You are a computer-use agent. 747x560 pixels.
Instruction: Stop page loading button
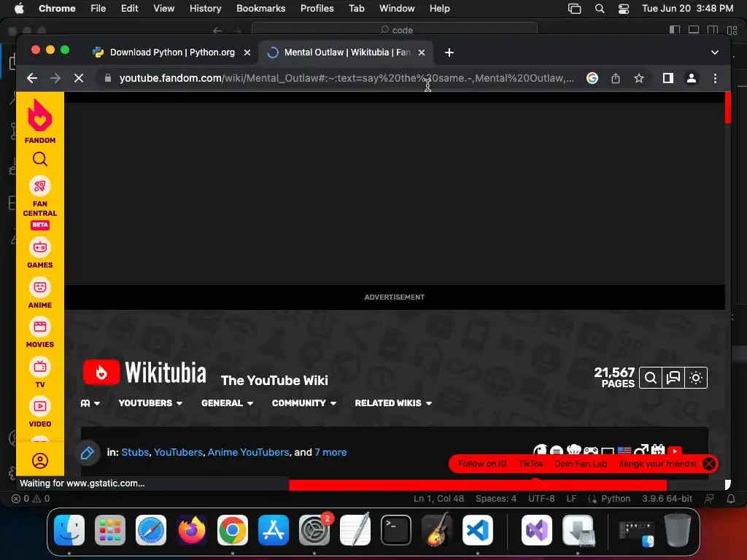(x=79, y=78)
